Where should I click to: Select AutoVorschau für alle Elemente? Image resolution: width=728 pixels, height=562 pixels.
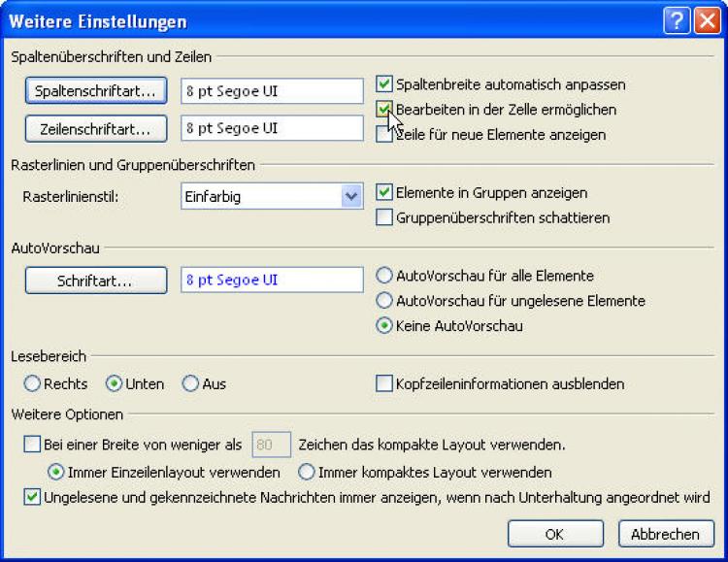point(384,276)
